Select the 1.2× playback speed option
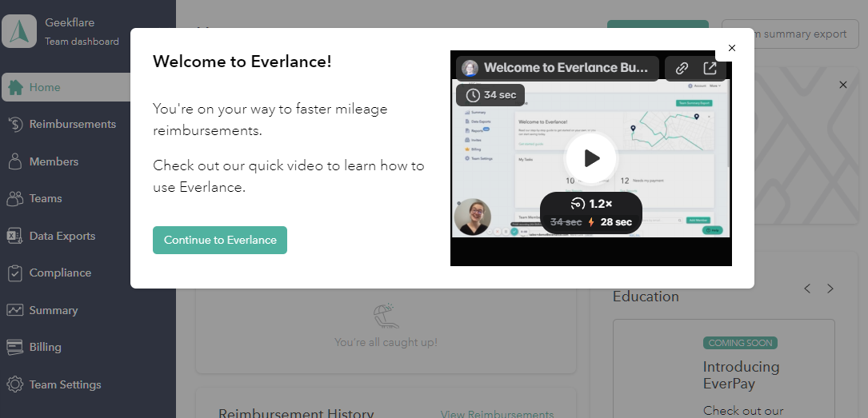Image resolution: width=868 pixels, height=418 pixels. pyautogui.click(x=591, y=204)
